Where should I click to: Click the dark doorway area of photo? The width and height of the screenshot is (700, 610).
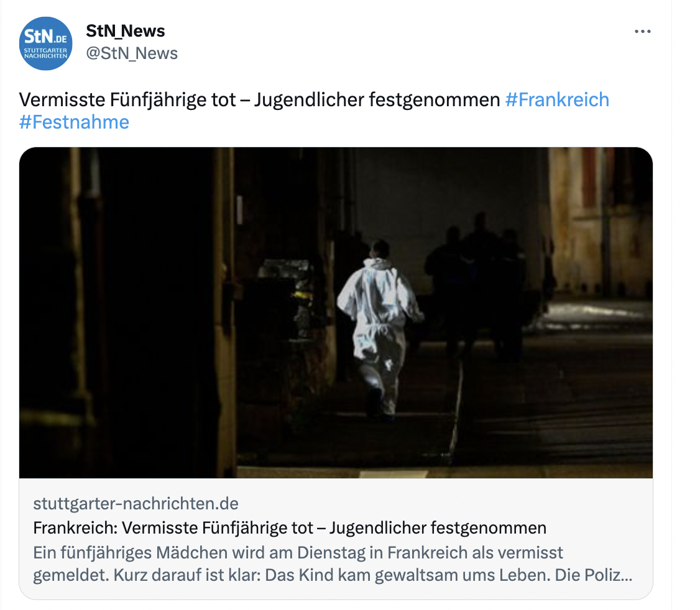(x=121, y=312)
